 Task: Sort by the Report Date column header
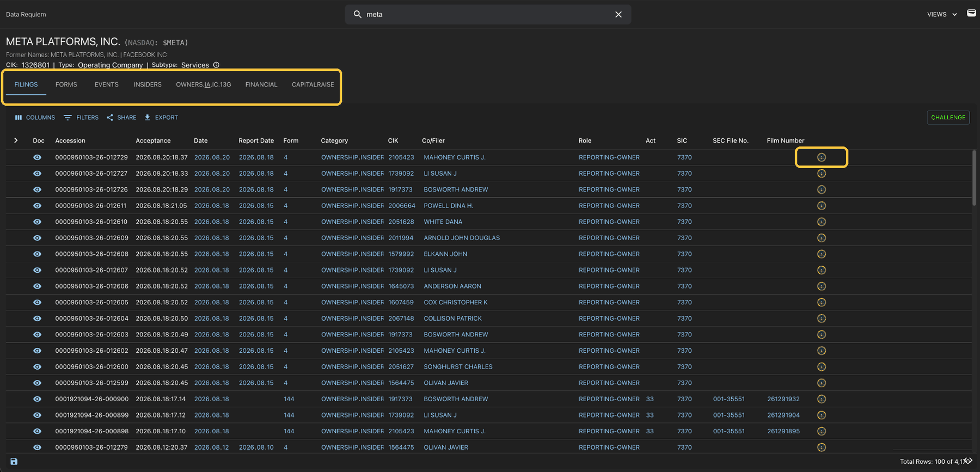click(256, 140)
